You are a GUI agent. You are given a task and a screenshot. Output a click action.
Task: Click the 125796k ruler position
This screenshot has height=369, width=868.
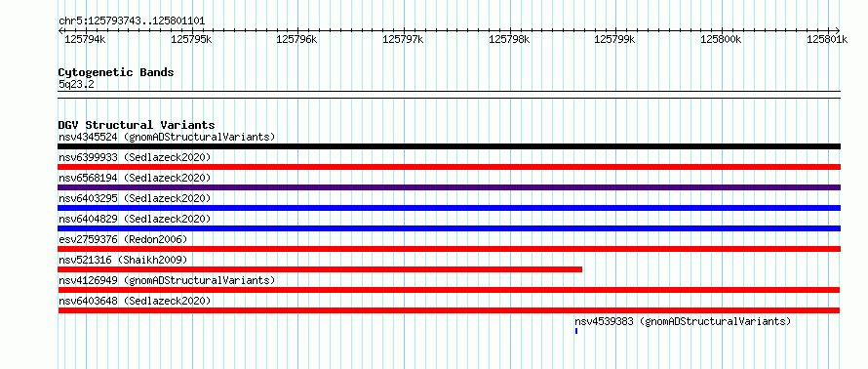pyautogui.click(x=297, y=39)
